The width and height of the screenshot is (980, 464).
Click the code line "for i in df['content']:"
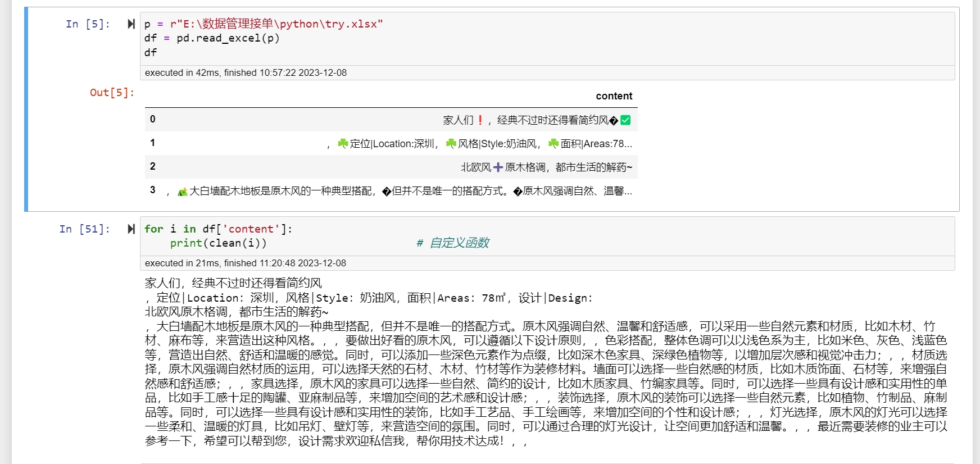pos(219,229)
